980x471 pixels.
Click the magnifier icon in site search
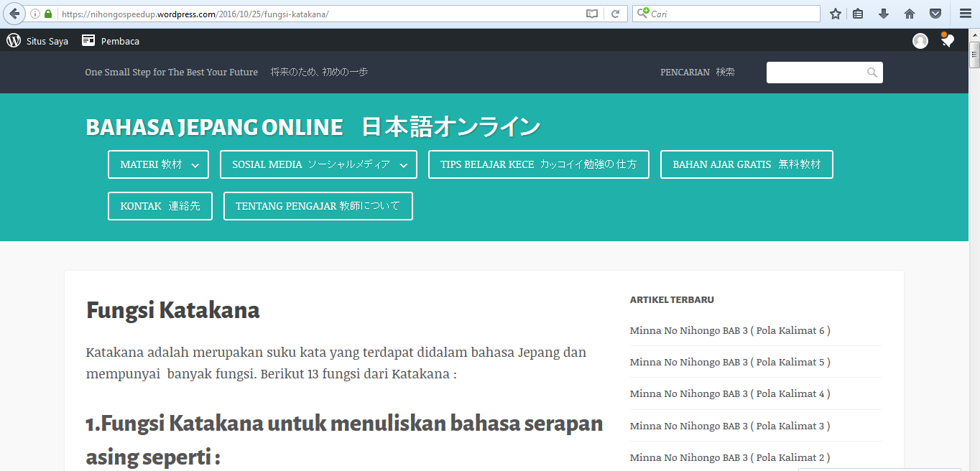click(x=872, y=73)
